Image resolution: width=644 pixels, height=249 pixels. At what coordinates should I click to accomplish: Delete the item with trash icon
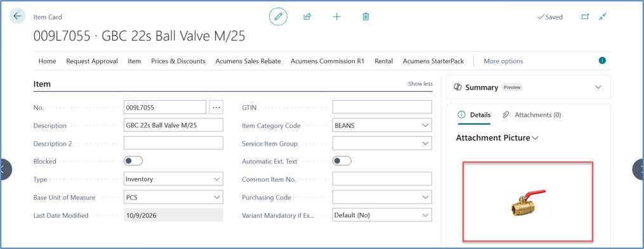(x=365, y=16)
